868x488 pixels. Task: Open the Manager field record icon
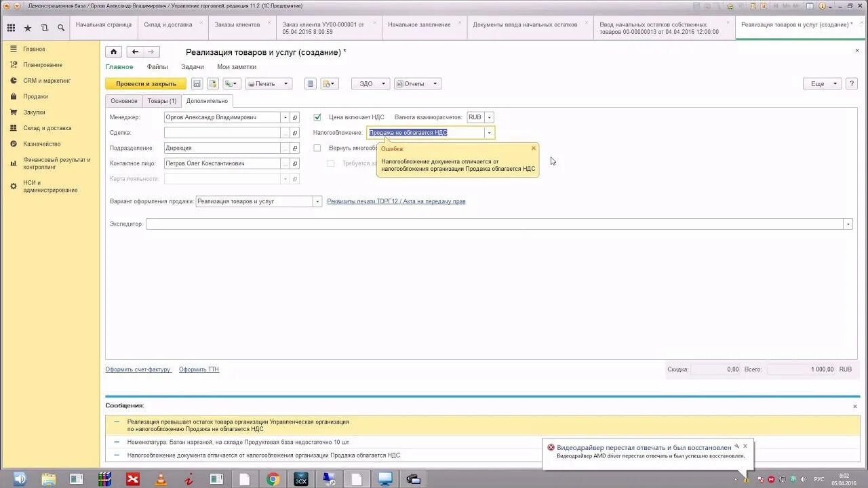(295, 117)
